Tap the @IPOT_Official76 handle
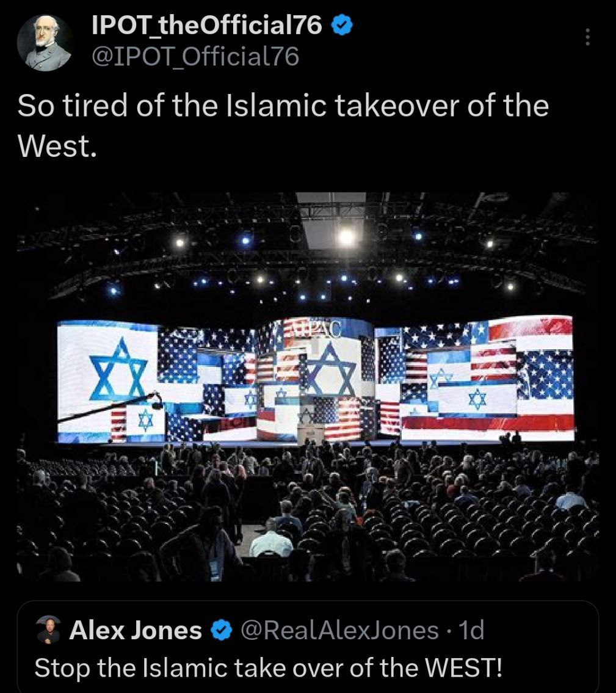 pos(195,56)
